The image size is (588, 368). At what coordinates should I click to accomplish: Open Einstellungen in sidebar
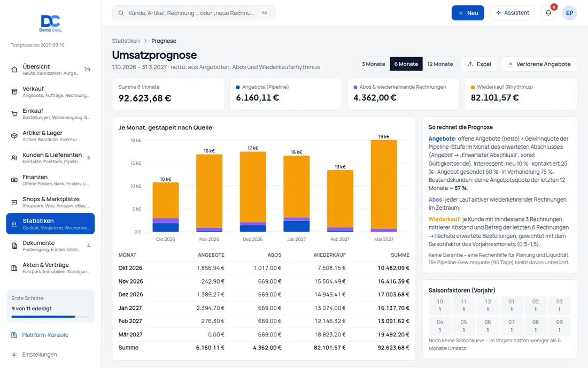point(40,355)
